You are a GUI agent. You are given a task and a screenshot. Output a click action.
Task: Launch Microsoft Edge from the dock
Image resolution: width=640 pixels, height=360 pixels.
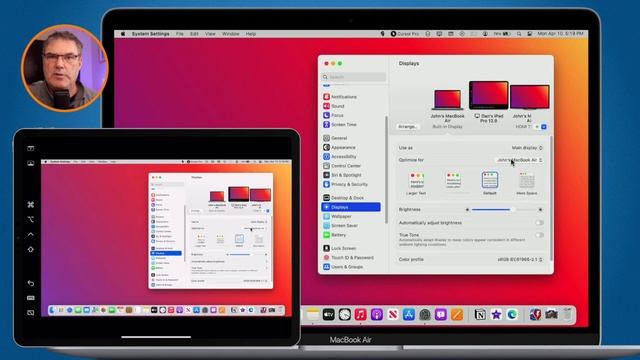click(x=512, y=315)
